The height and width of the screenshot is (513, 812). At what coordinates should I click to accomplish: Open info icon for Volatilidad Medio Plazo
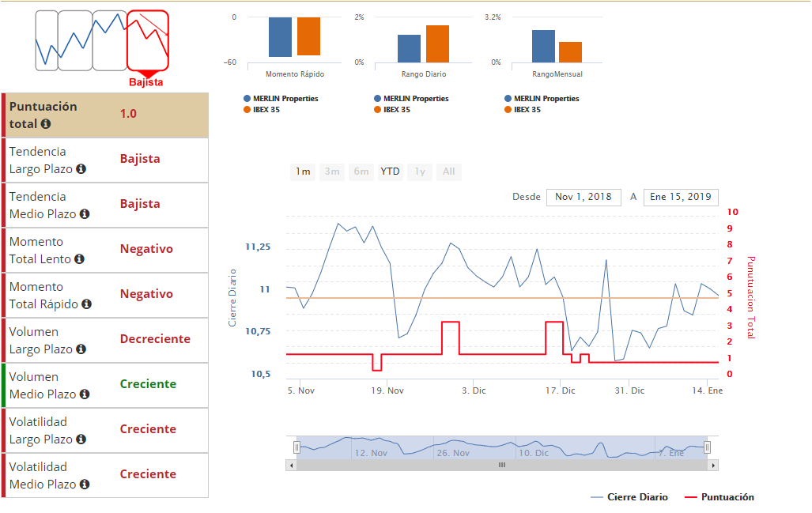(85, 484)
